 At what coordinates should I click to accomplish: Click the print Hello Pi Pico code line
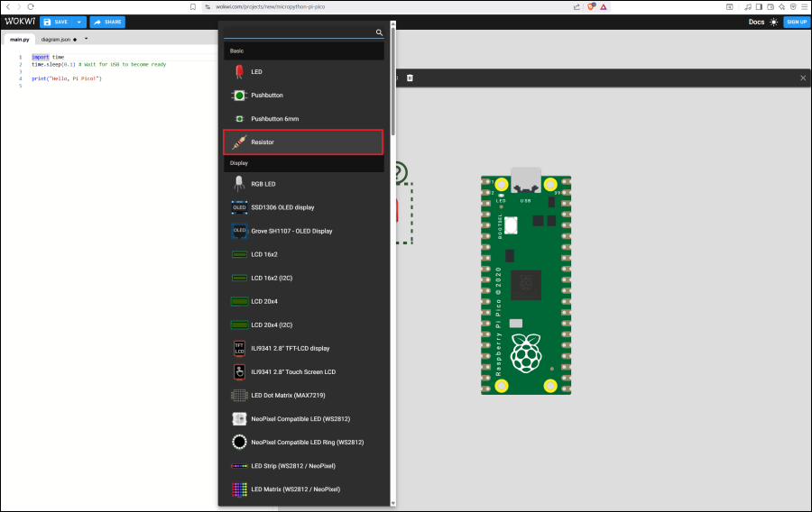67,78
